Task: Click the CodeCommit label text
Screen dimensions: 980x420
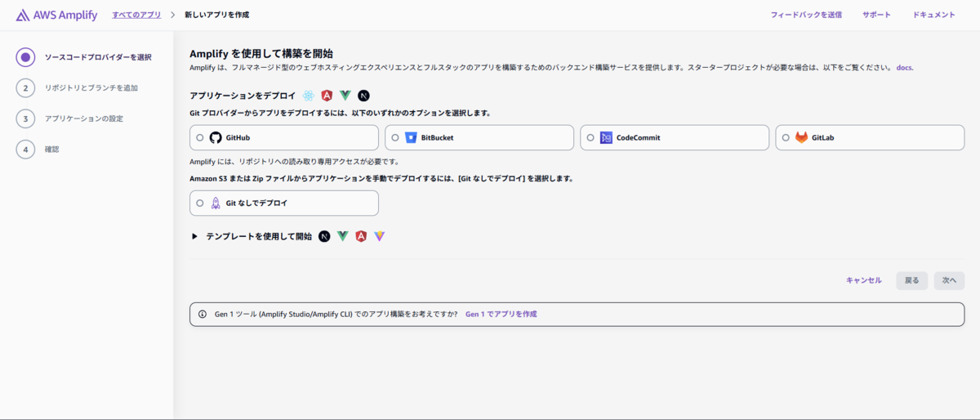Action: (x=639, y=137)
